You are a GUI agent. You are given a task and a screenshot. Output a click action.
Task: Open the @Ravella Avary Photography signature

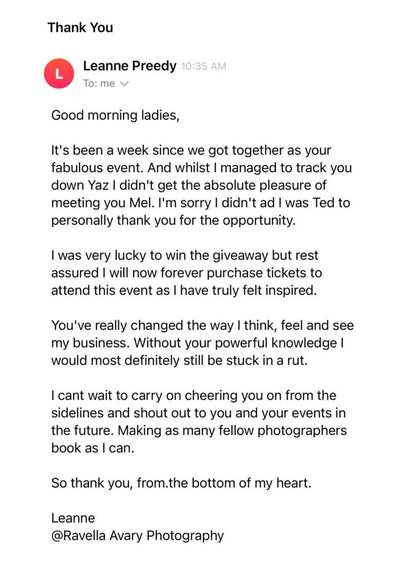(137, 536)
